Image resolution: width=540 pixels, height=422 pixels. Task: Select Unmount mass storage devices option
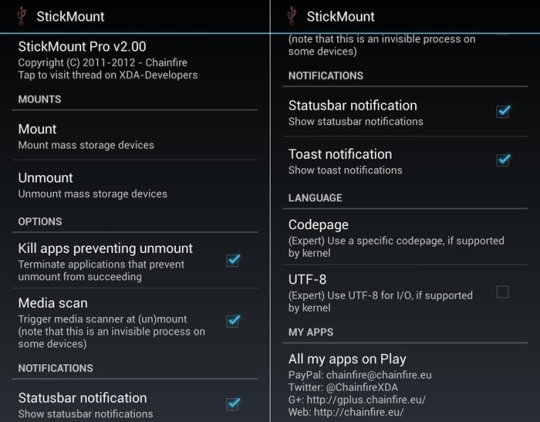(x=135, y=185)
